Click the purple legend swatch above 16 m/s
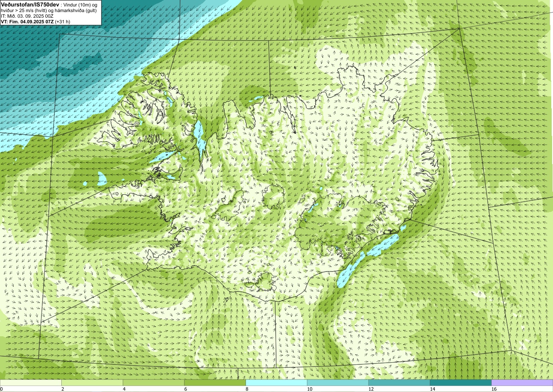Viewport: 553px width, 392px height. point(522,383)
